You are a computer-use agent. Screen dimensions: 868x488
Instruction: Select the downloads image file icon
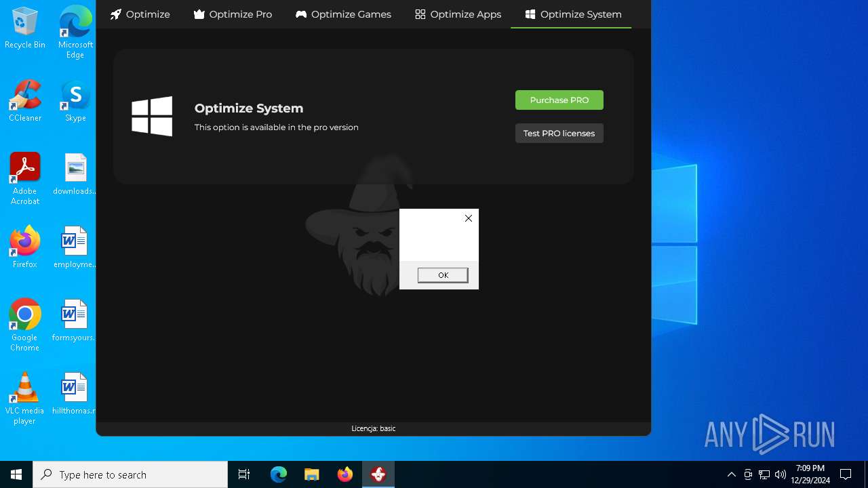[x=75, y=175]
